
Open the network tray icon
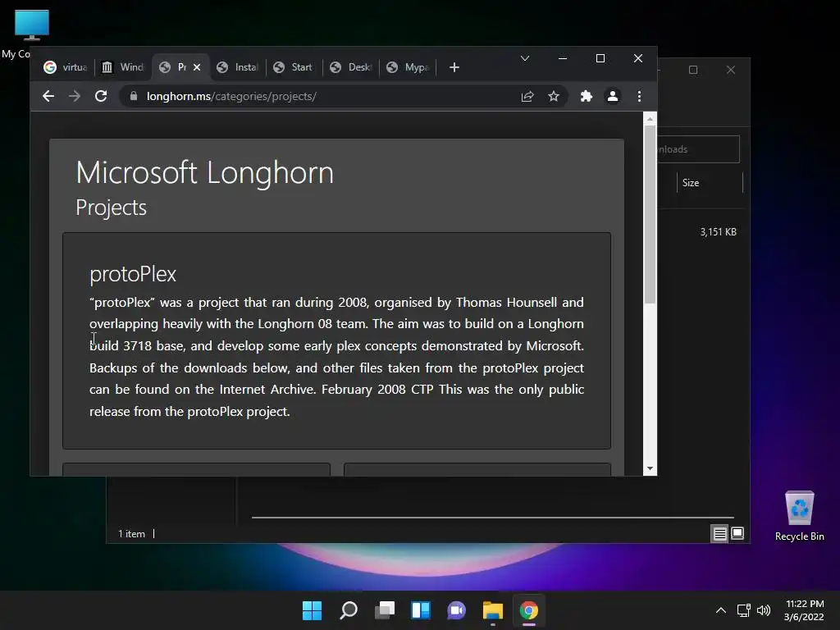pos(743,610)
